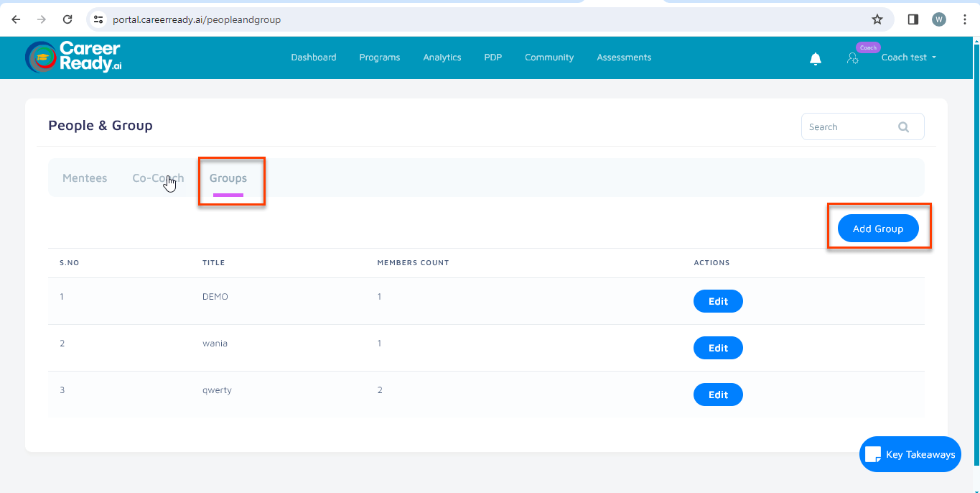
Task: Open the Key Takeaways widget
Action: 910,454
